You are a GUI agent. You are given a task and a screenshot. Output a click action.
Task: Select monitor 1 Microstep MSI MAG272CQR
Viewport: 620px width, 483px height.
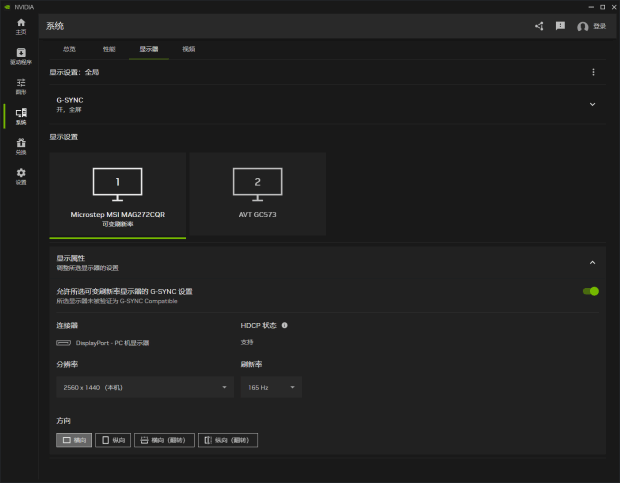click(118, 195)
